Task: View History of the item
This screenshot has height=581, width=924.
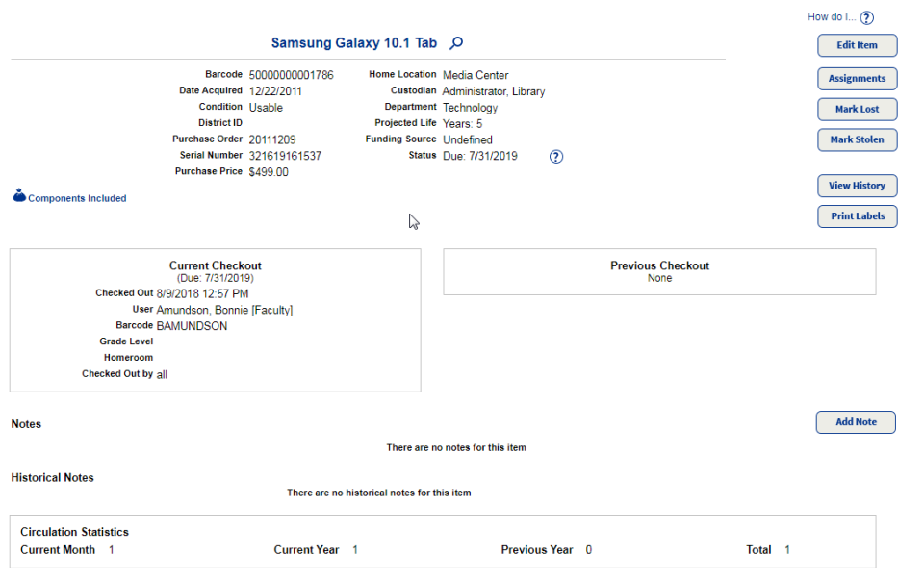Action: [857, 186]
